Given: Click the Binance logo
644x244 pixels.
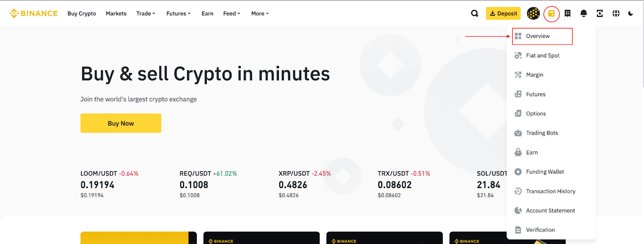Looking at the screenshot, I should tap(34, 14).
